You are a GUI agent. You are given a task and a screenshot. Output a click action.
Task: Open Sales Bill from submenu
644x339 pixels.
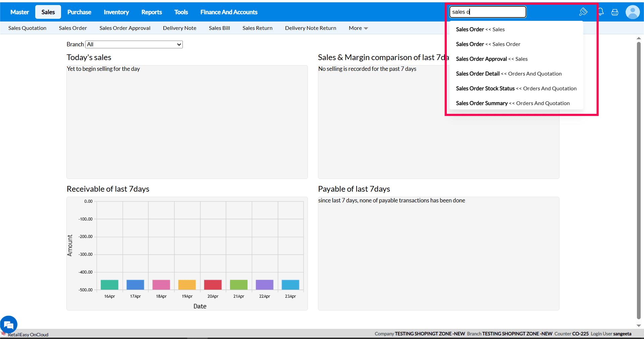(x=219, y=28)
